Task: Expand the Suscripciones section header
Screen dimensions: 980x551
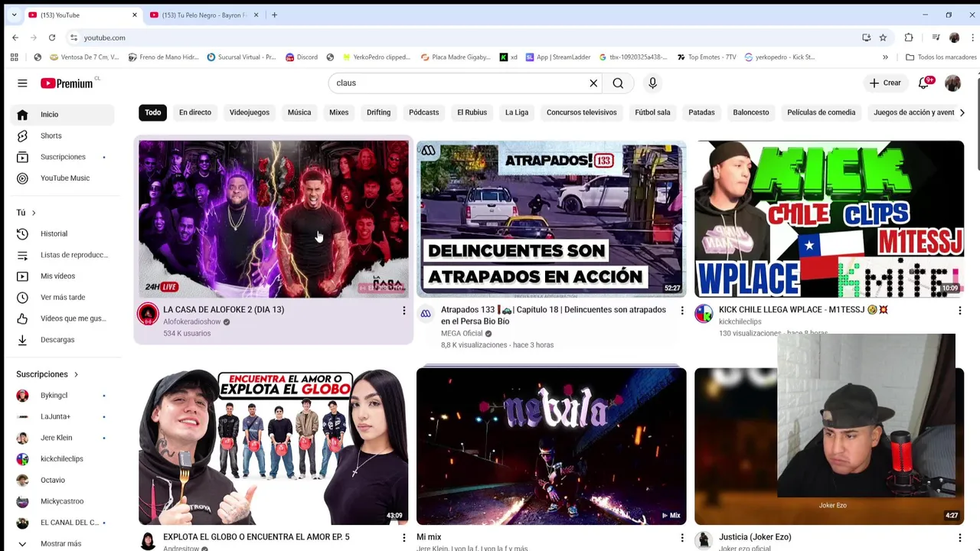Action: pyautogui.click(x=47, y=374)
